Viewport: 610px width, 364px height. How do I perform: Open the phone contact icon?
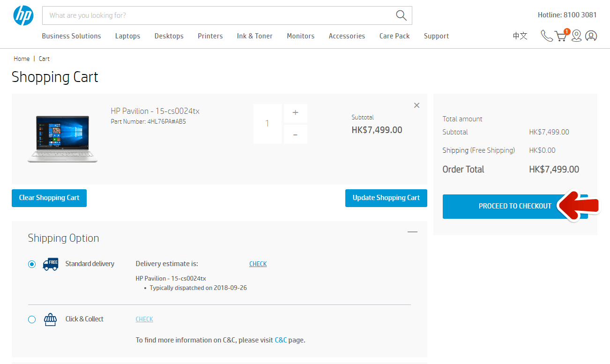point(546,36)
